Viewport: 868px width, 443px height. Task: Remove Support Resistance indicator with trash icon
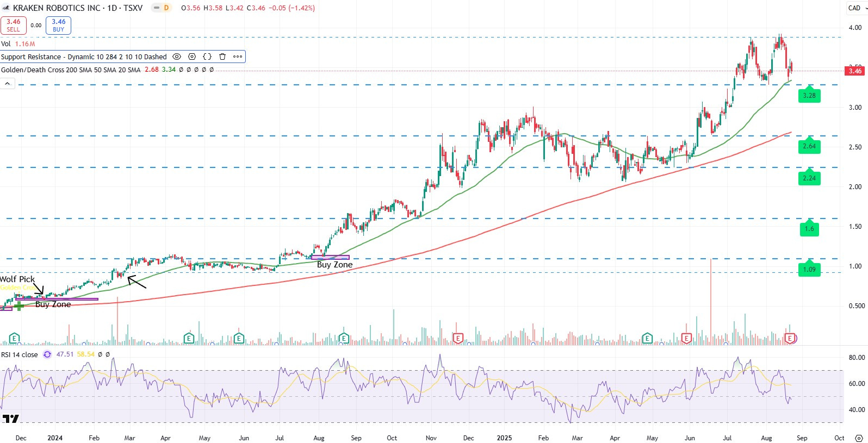pyautogui.click(x=222, y=57)
